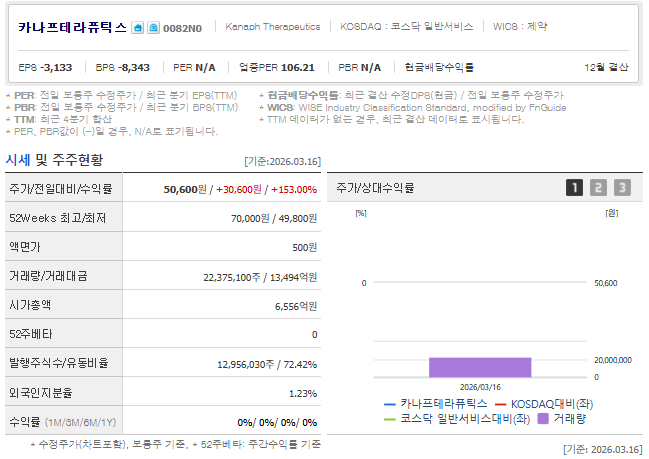Click the 주가/전일대비/수익률 row label
Viewport: 649px width, 459px height.
coord(60,189)
